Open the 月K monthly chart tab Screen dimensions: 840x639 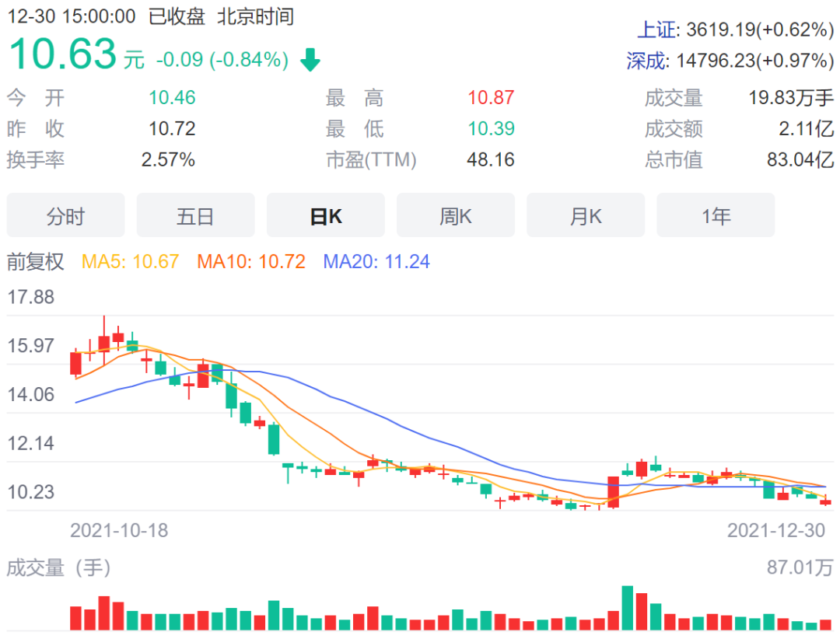(586, 215)
